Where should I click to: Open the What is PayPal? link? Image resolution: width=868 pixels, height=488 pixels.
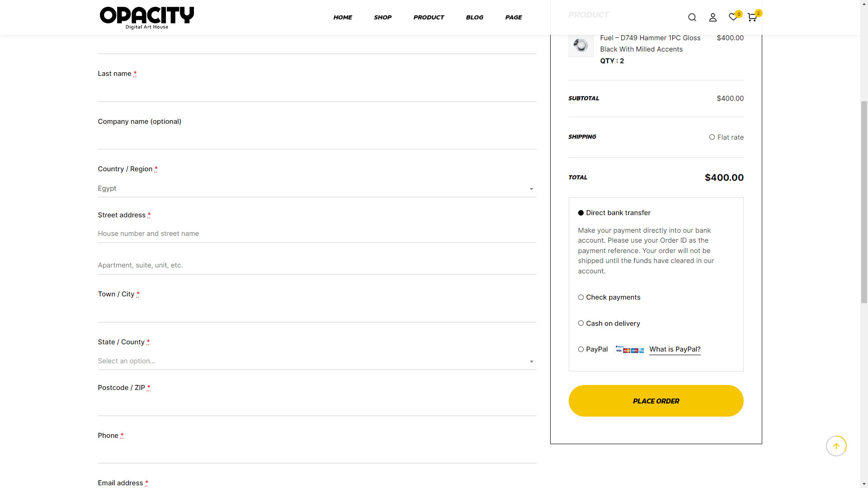point(675,349)
